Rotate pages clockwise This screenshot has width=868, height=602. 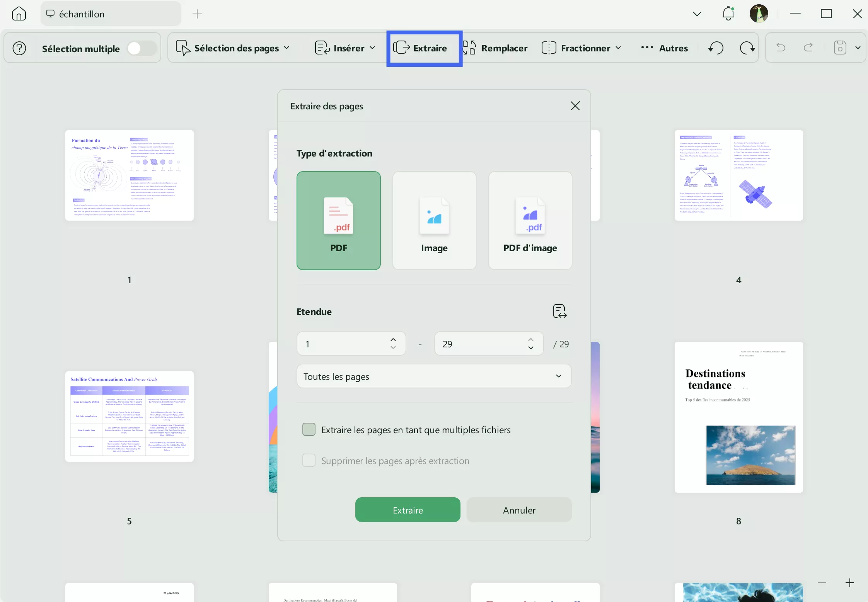(x=747, y=48)
